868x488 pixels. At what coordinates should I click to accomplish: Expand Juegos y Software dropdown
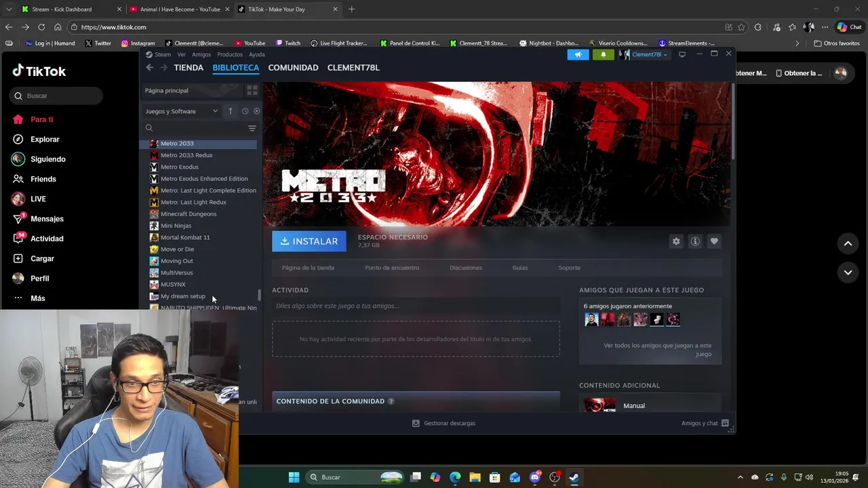coord(182,111)
